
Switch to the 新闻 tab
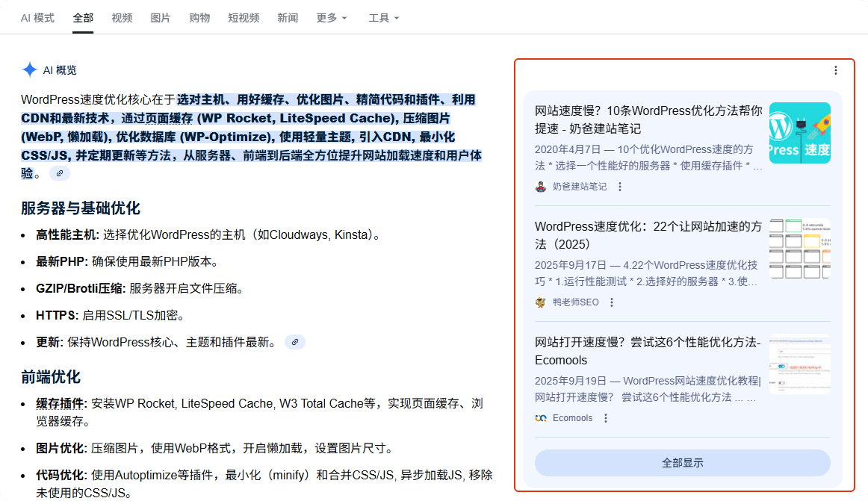coord(288,18)
